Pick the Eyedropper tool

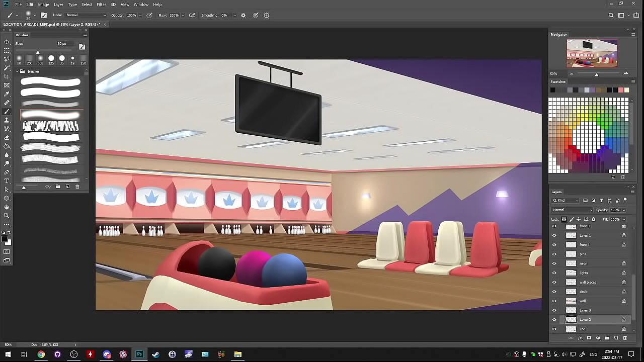click(x=7, y=94)
